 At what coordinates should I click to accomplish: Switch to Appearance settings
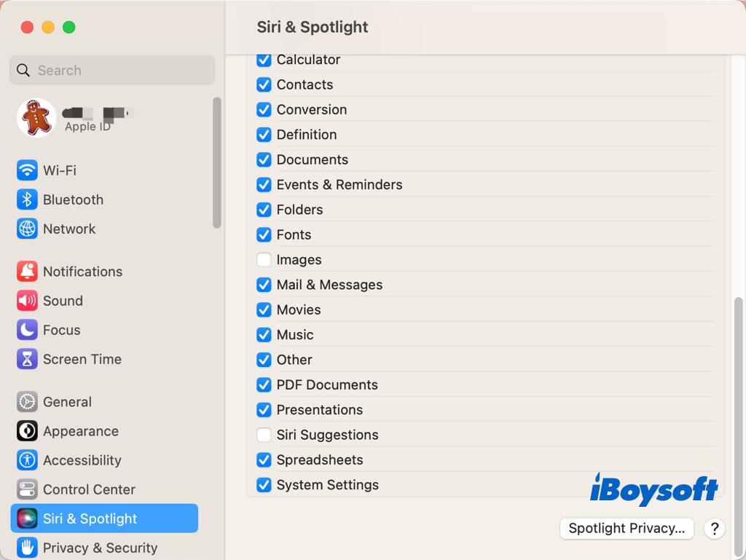80,431
